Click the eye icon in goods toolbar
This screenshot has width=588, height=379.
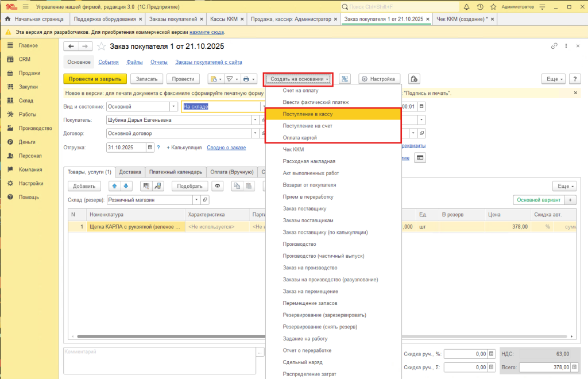point(218,186)
